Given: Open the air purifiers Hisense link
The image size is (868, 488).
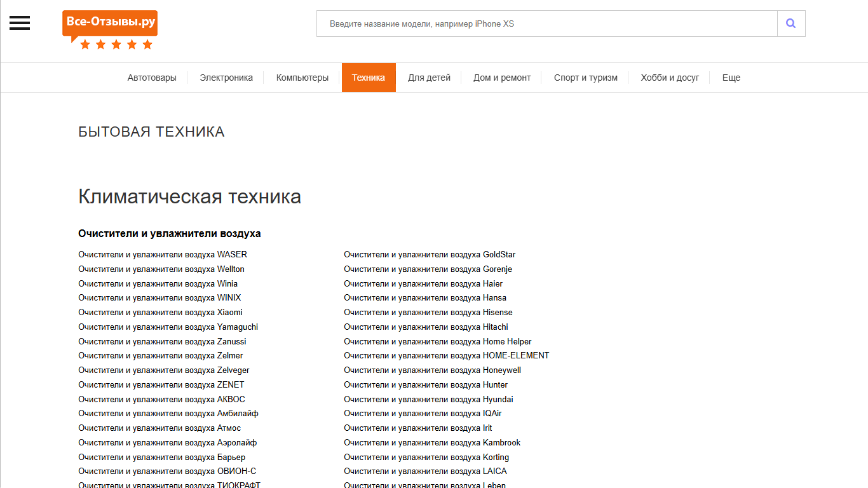Looking at the screenshot, I should pos(428,312).
